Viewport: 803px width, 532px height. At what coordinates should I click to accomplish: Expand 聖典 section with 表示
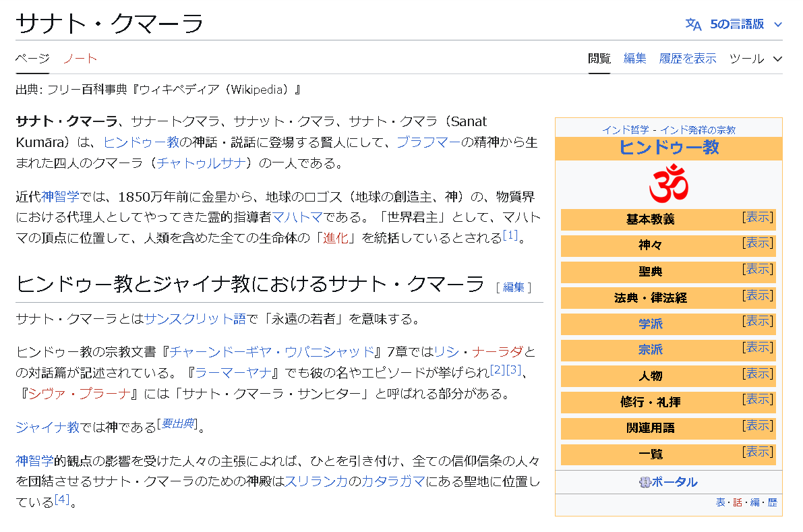pos(758,269)
